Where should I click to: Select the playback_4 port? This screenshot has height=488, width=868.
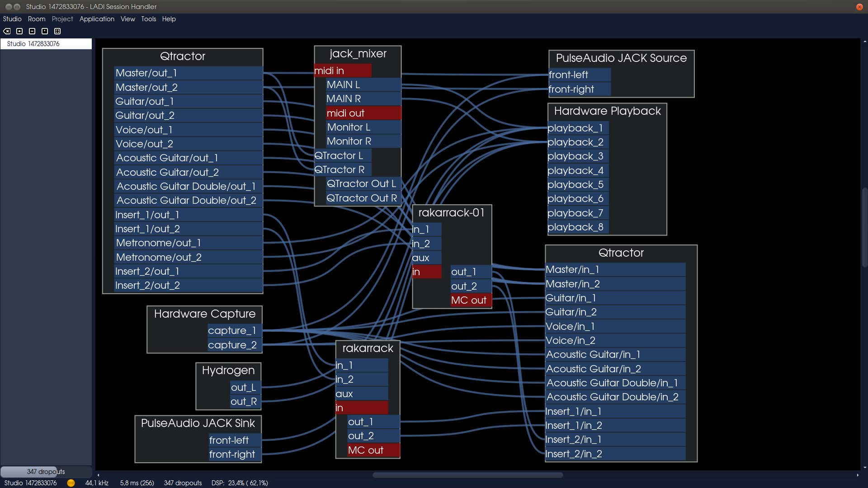(578, 171)
